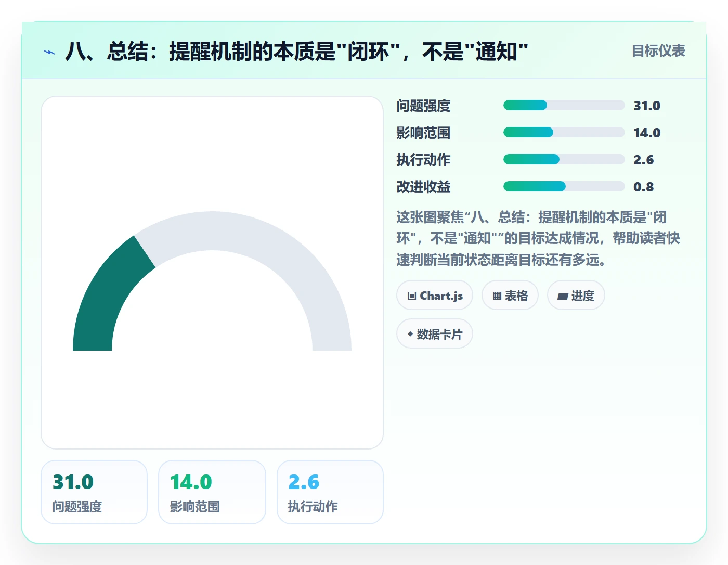
Task: Click the 31.0 value beside the top bar
Action: (x=647, y=106)
